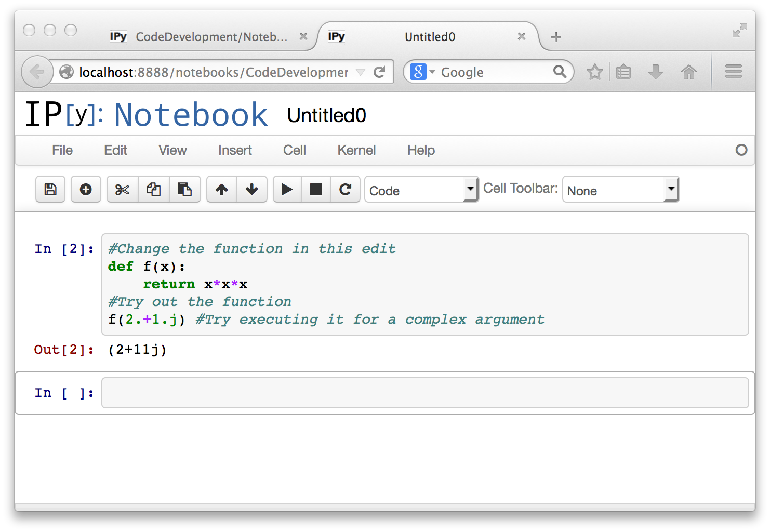This screenshot has width=770, height=532.
Task: Expand the Cell Toolbar None dropdown
Action: 620,190
